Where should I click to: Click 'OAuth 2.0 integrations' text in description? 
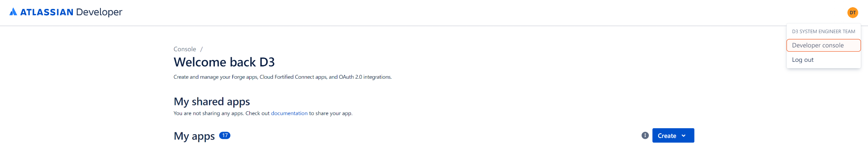point(365,77)
